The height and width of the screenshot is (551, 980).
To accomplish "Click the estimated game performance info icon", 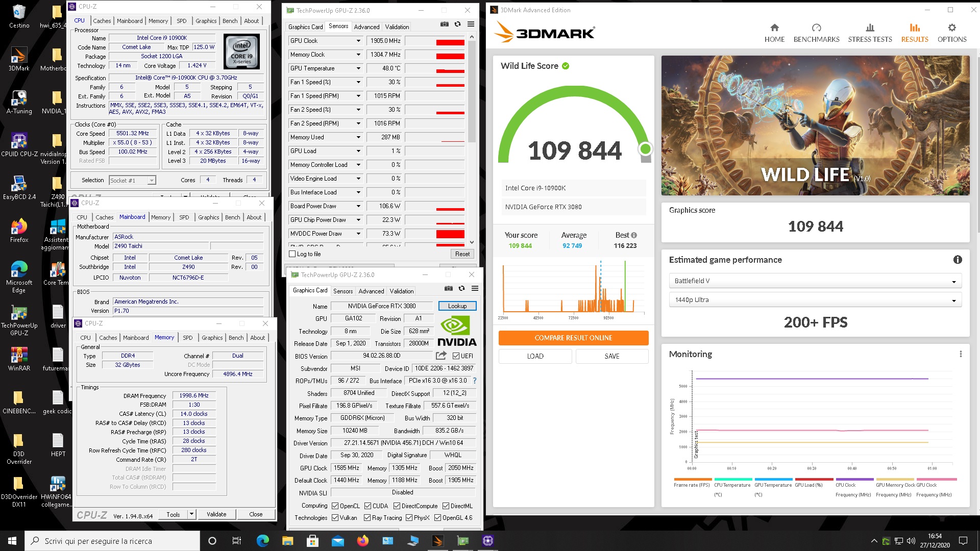I will coord(958,260).
